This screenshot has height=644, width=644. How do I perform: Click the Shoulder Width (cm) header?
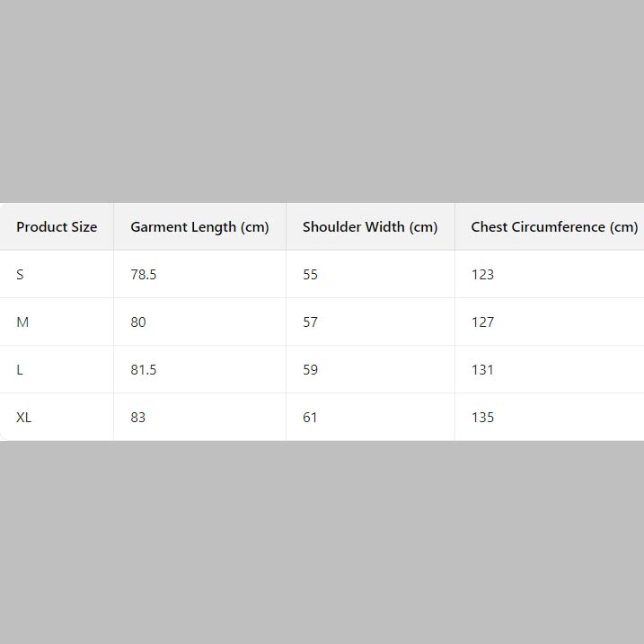coord(370,227)
